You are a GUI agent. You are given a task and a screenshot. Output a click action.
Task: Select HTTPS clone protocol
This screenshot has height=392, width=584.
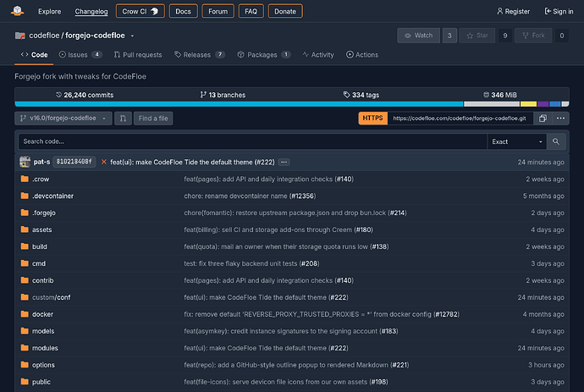pos(372,119)
